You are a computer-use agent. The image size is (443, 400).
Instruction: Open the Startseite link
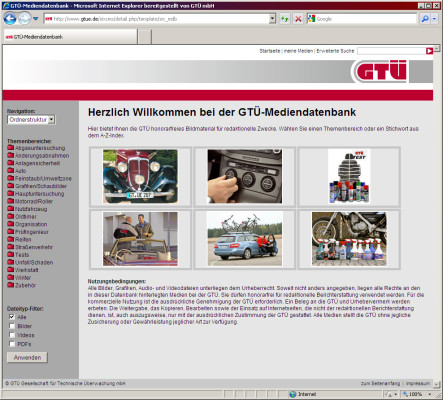coord(270,51)
